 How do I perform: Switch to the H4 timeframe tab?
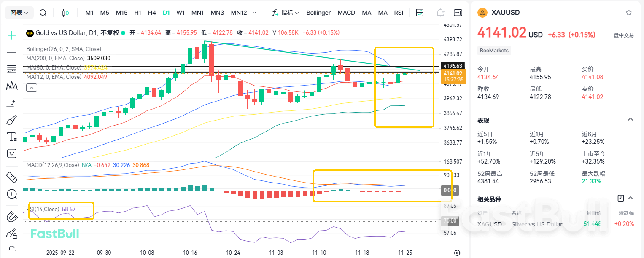pyautogui.click(x=152, y=13)
